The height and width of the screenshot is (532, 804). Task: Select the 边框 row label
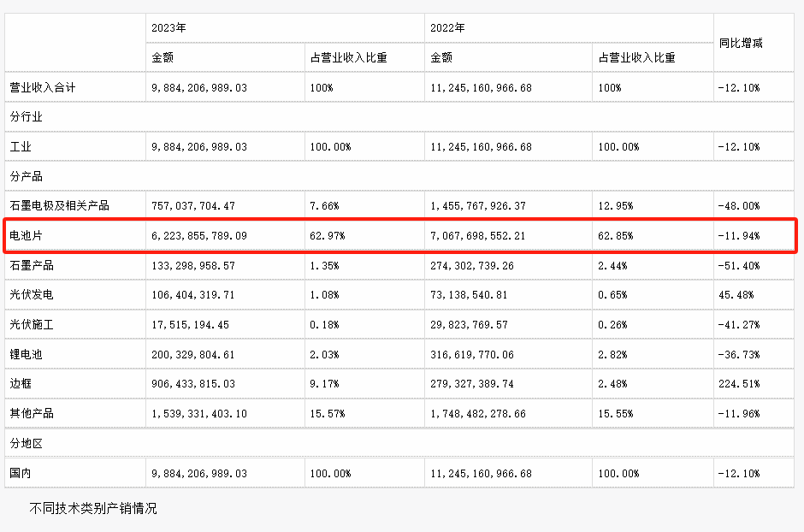click(x=21, y=384)
